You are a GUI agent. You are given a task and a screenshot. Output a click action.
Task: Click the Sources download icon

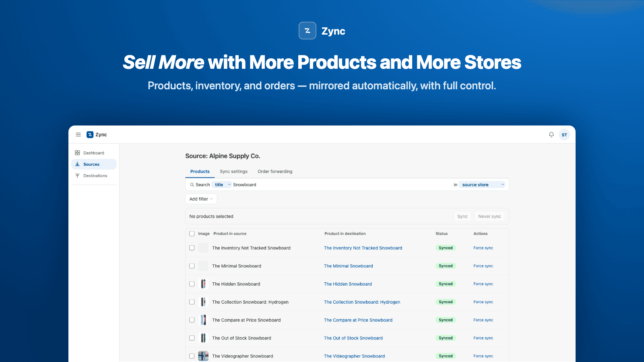pos(77,164)
